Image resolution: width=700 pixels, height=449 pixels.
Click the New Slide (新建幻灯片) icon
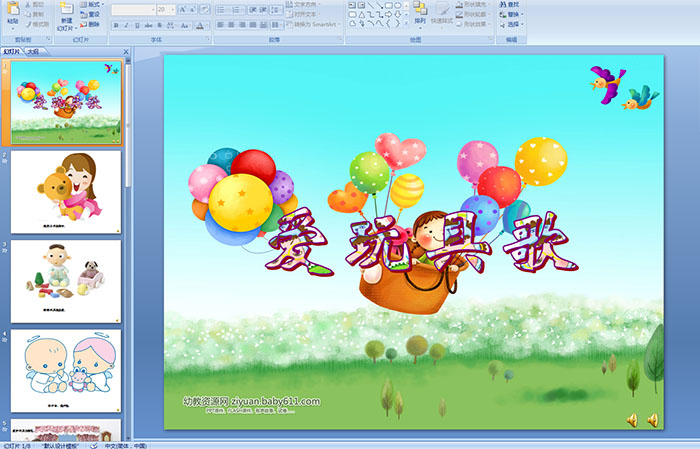[67, 9]
